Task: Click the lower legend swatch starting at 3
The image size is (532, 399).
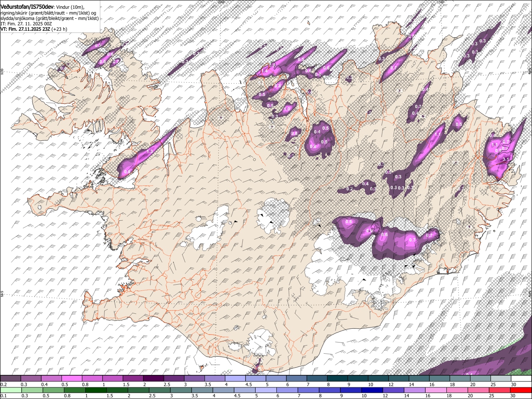Action: [x=181, y=390]
